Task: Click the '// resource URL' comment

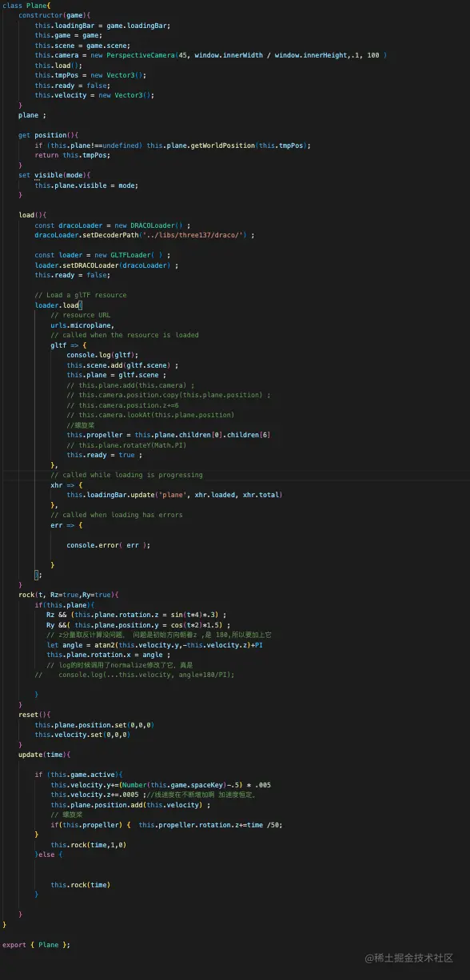Action: 81,315
